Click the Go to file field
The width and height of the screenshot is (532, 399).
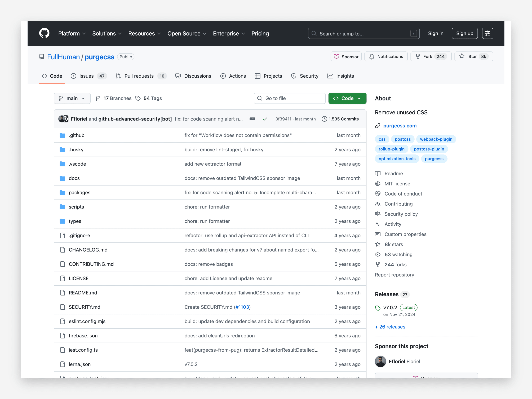(x=289, y=98)
